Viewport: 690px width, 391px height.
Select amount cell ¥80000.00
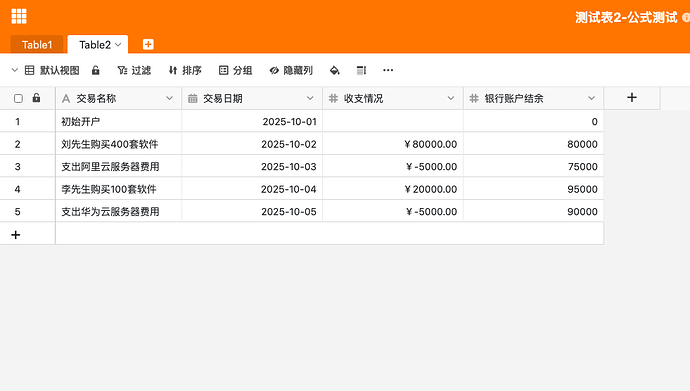(x=393, y=144)
